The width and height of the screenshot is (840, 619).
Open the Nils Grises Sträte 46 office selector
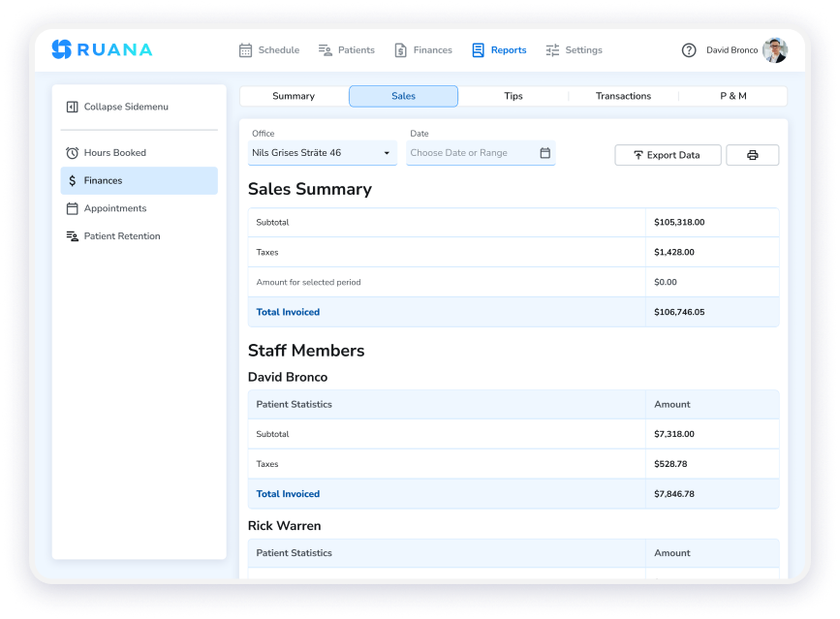(322, 153)
